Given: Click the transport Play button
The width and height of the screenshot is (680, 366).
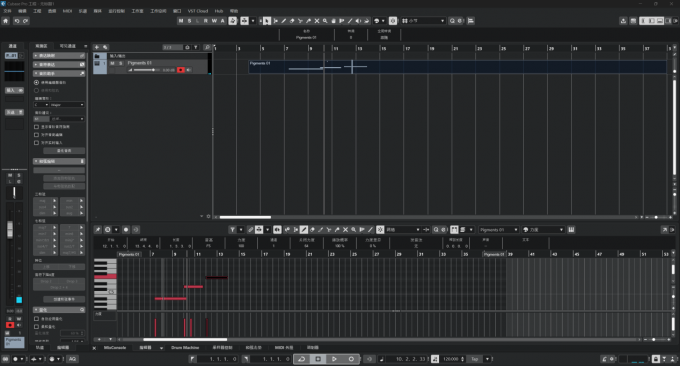Looking at the screenshot, I should click(334, 359).
